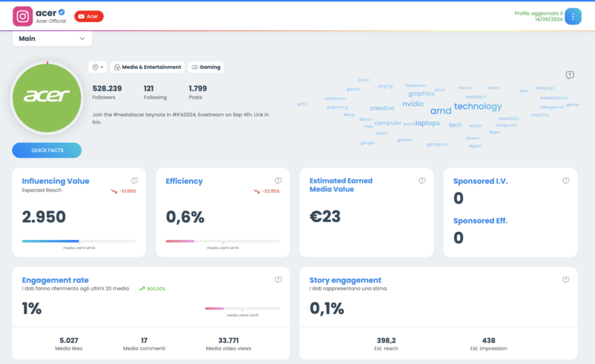Click the word 'technology' in the cloud
Image resolution: width=595 pixels, height=364 pixels.
[x=478, y=107]
